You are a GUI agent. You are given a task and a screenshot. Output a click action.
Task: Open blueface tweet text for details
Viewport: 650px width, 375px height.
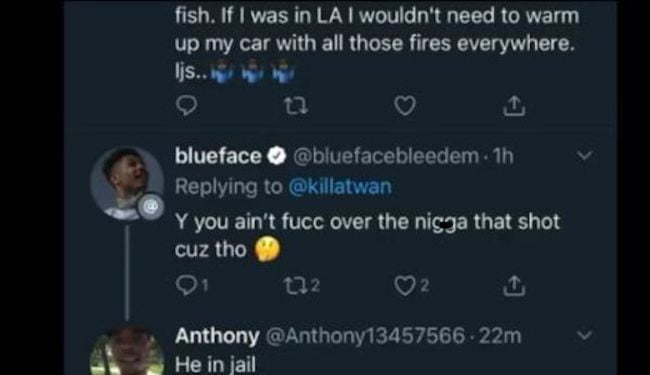[367, 236]
